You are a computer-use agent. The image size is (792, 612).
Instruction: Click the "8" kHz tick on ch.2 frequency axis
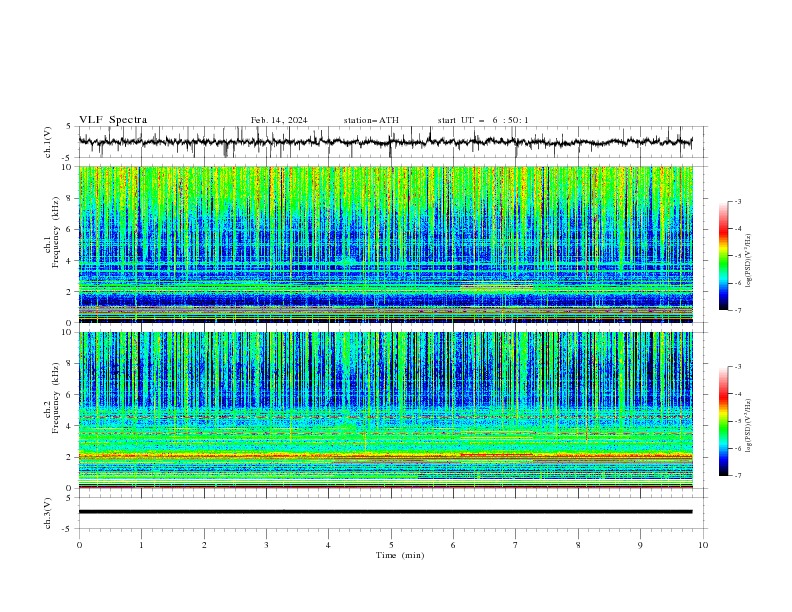[71, 364]
